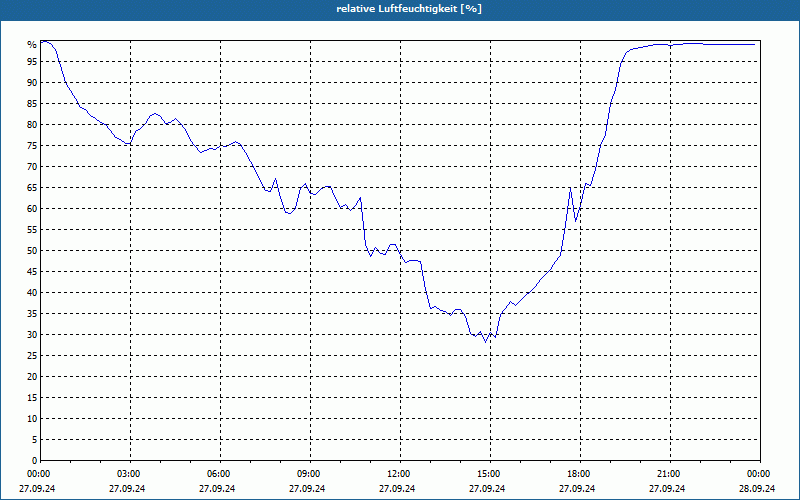Click the '27.09.24' date under 12:00
The width and height of the screenshot is (800, 500).
pos(397,488)
